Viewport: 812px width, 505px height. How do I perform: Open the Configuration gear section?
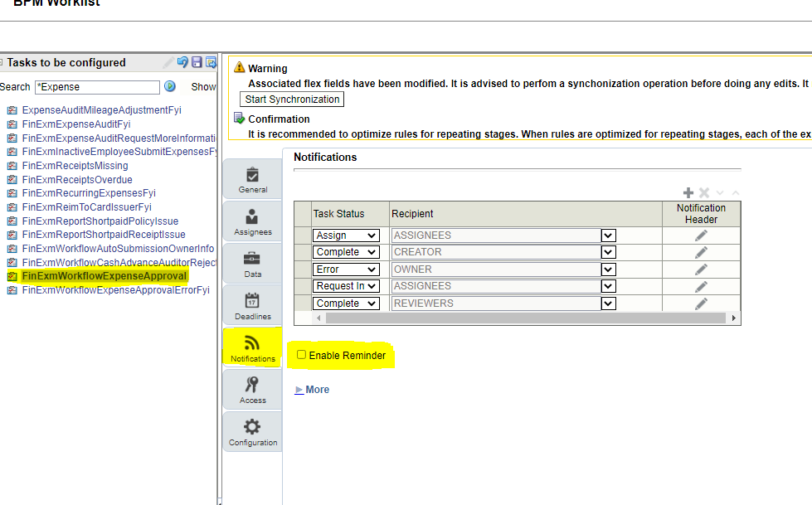(252, 430)
